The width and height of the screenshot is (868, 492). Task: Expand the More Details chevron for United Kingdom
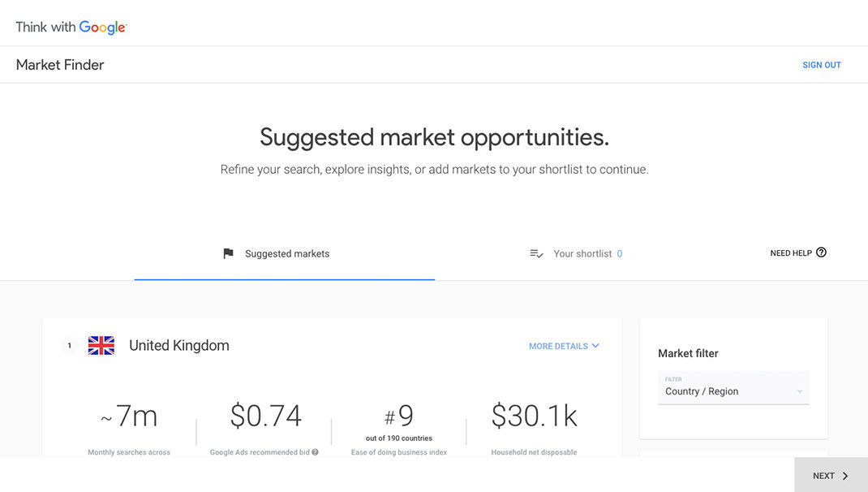pos(595,346)
